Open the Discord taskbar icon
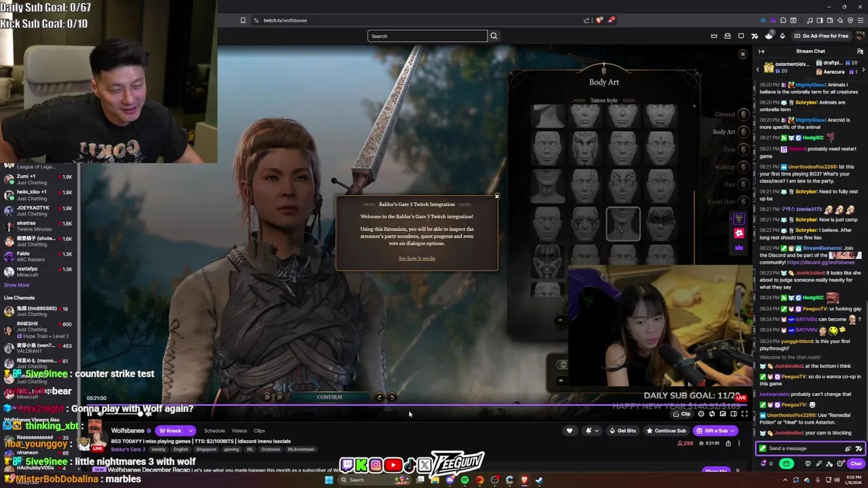This screenshot has width=868, height=488. (x=450, y=480)
